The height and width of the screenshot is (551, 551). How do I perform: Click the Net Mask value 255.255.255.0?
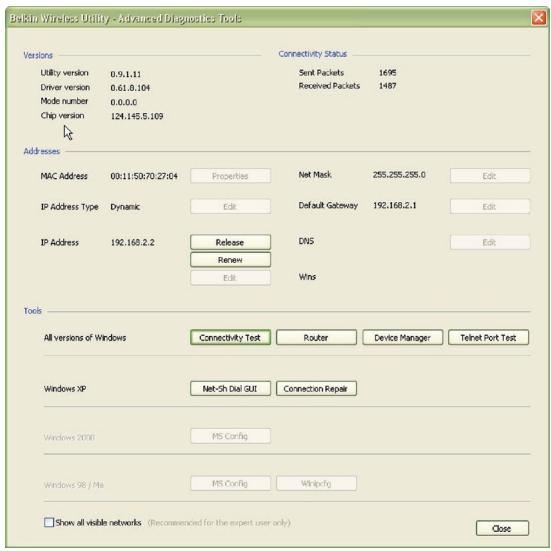[399, 175]
